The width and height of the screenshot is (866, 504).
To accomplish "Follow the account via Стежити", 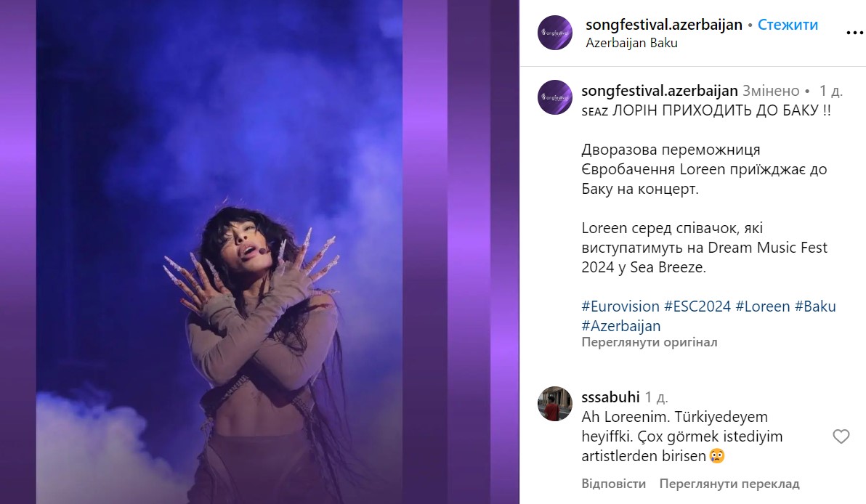I will (x=788, y=24).
